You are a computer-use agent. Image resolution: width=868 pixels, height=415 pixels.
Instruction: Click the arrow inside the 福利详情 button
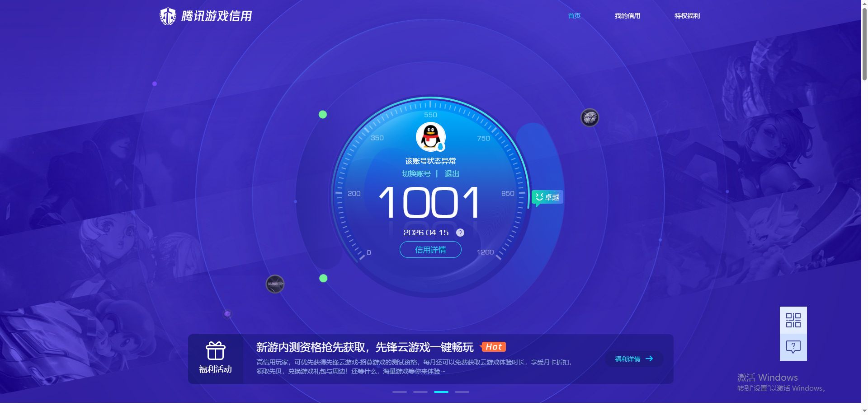pos(650,359)
